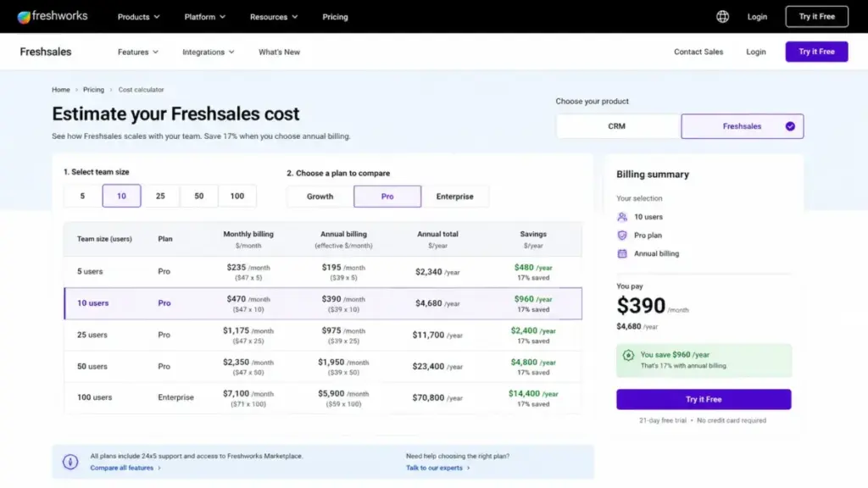Click arrow next to Talk to our experts
The image size is (868, 488).
point(468,468)
